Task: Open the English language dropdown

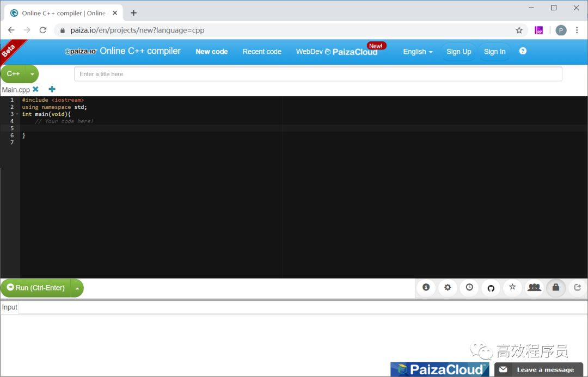Action: tap(418, 52)
